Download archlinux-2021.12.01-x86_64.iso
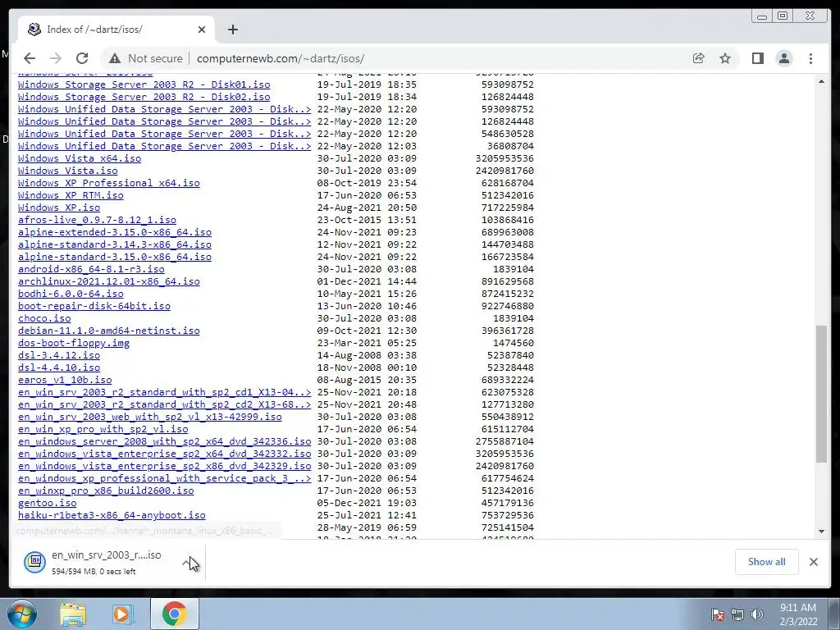The width and height of the screenshot is (840, 630). tap(109, 281)
